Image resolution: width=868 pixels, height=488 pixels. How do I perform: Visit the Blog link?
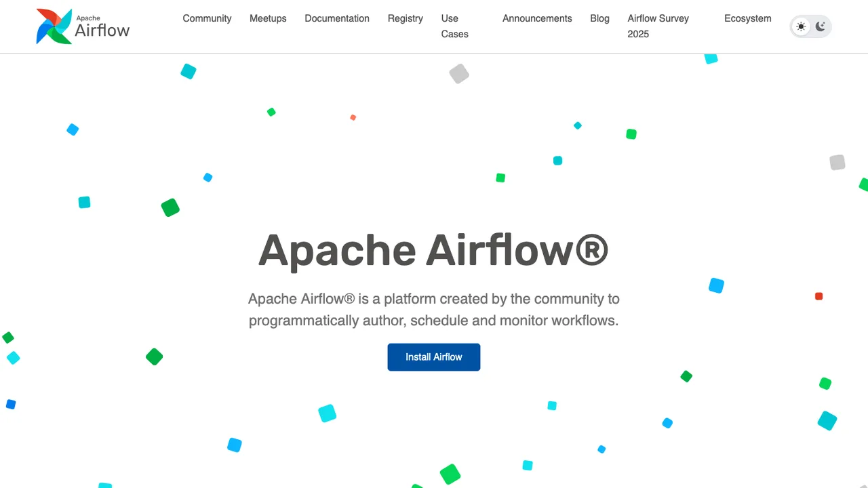[x=599, y=18]
